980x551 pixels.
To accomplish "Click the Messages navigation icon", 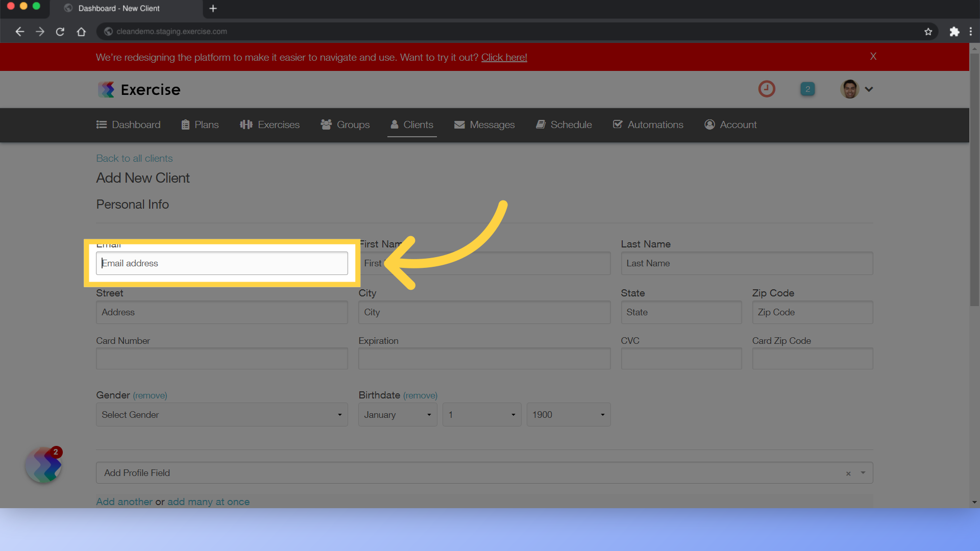I will pyautogui.click(x=459, y=124).
